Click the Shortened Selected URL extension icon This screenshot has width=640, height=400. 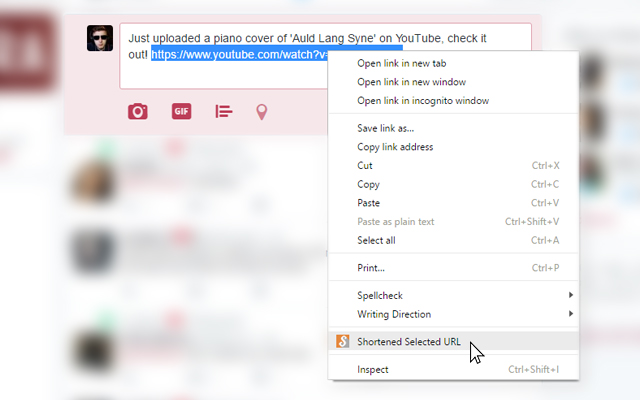point(342,341)
